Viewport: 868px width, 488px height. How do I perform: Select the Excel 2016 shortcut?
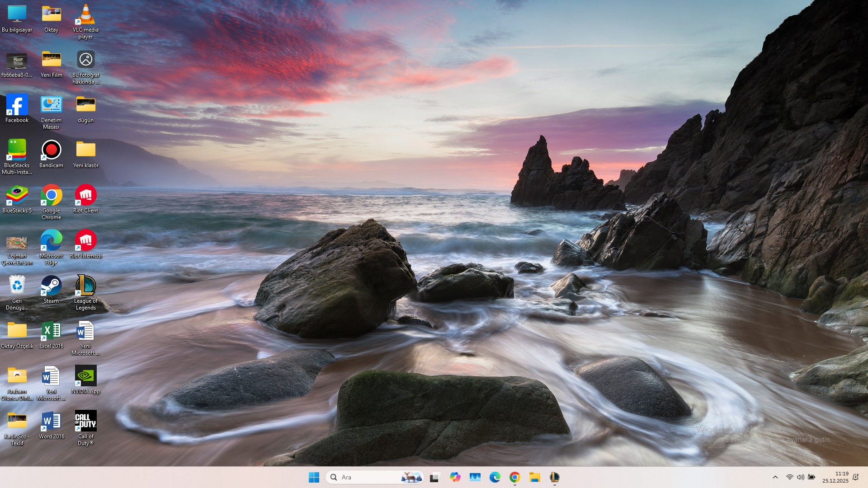pyautogui.click(x=51, y=335)
